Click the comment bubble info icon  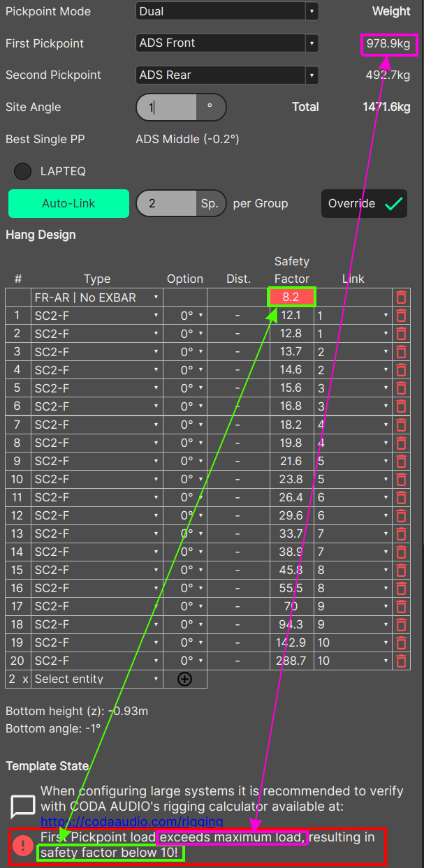(x=23, y=806)
